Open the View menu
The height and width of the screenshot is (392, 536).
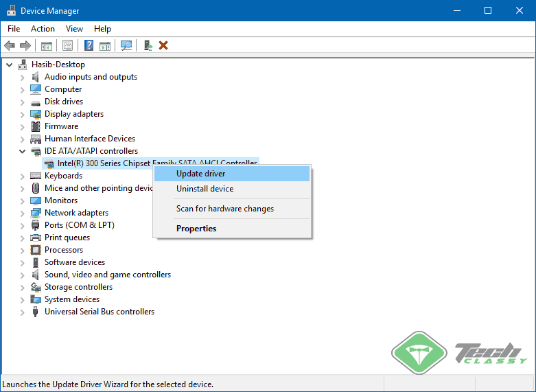[x=74, y=29]
